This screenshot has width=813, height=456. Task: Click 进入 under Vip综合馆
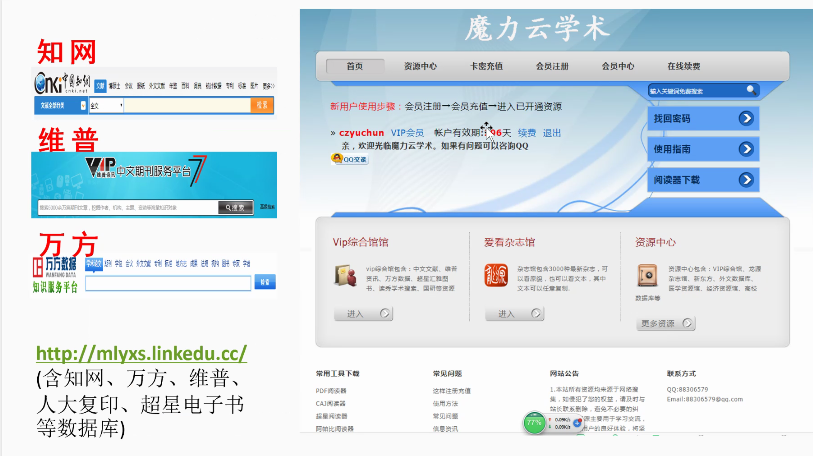[x=363, y=313]
